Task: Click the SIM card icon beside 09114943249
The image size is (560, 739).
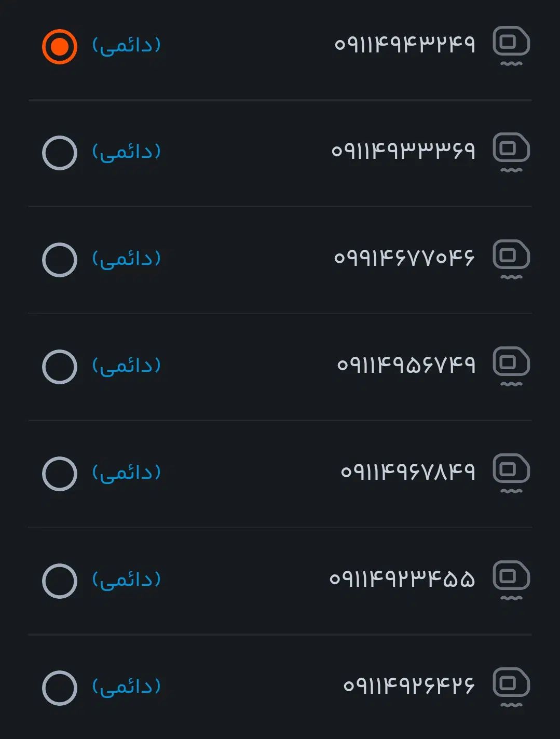Action: tap(511, 46)
